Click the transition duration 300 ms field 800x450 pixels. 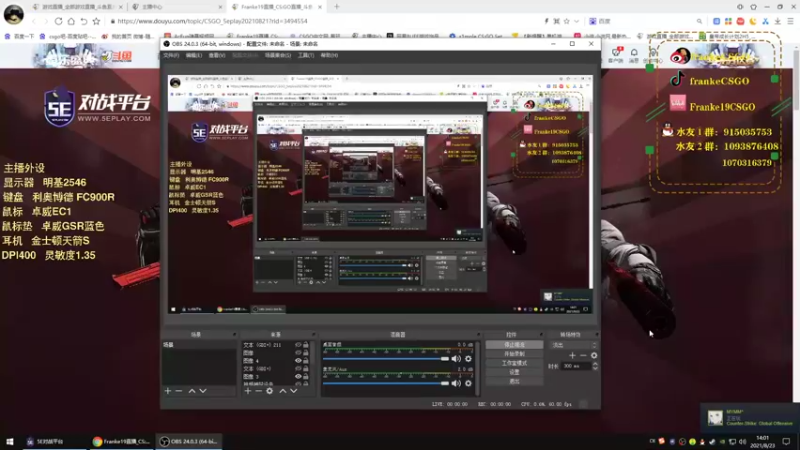(576, 366)
